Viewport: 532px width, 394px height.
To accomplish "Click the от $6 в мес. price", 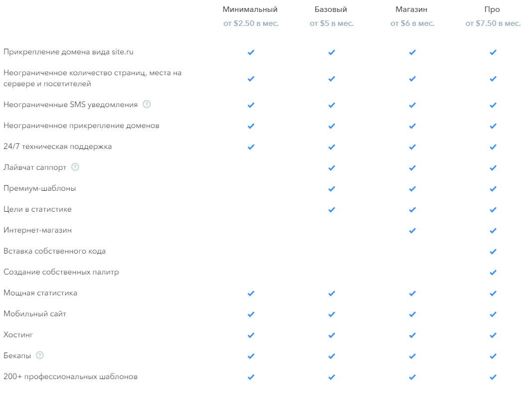I will [x=412, y=23].
